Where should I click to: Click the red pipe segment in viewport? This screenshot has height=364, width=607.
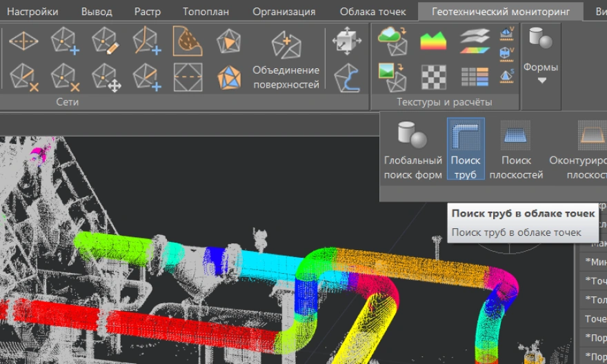point(138,324)
